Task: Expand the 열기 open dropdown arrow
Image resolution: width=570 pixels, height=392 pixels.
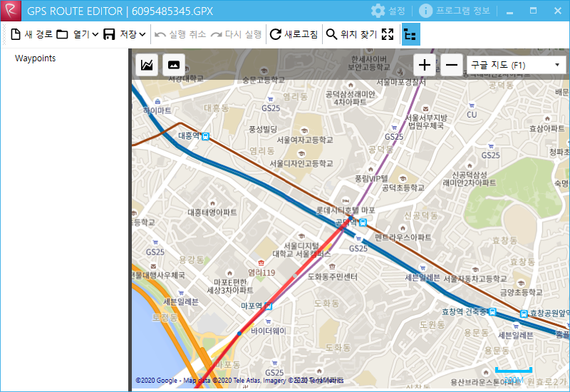Action: coord(95,34)
